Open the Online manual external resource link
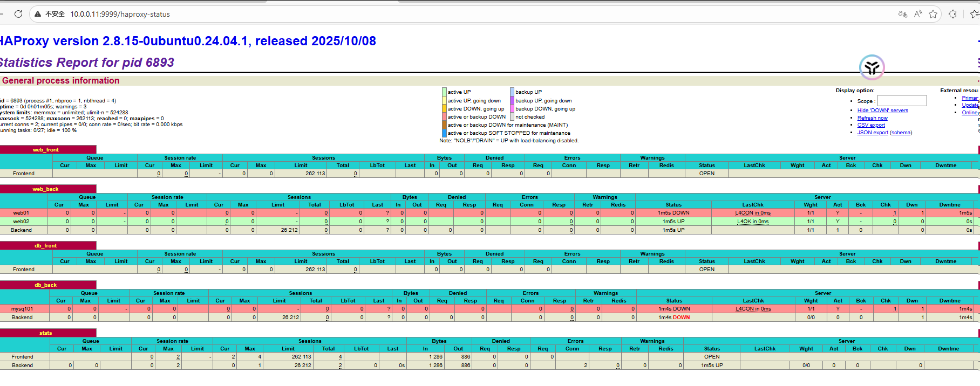 (x=970, y=113)
